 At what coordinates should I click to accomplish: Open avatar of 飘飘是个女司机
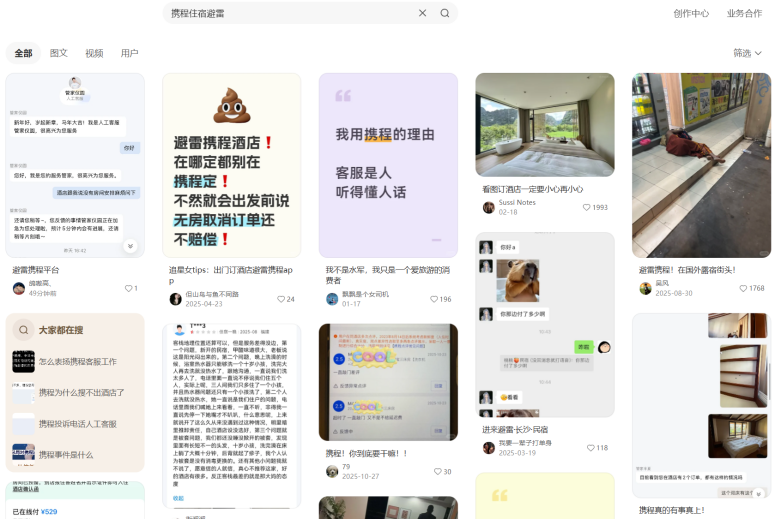coord(332,299)
